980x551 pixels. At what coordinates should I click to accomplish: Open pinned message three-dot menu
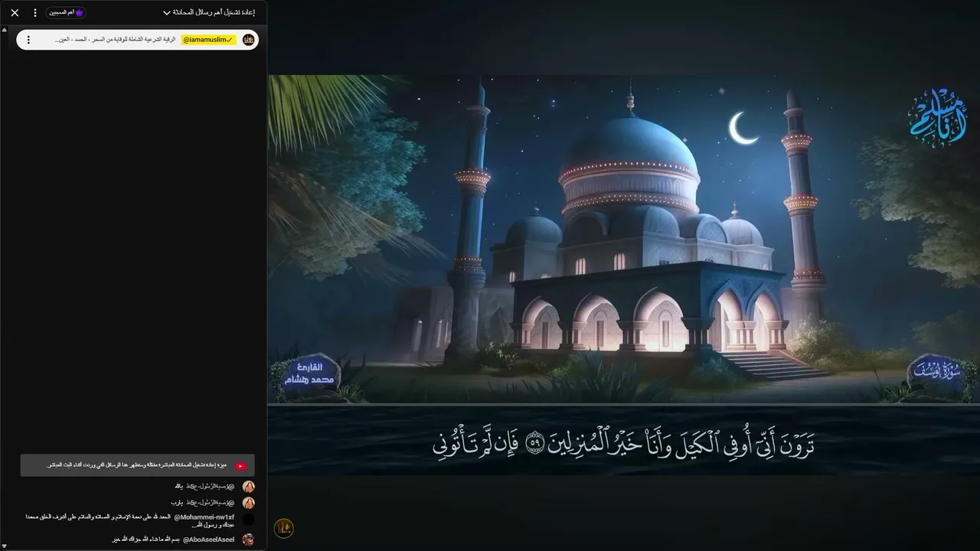click(28, 39)
